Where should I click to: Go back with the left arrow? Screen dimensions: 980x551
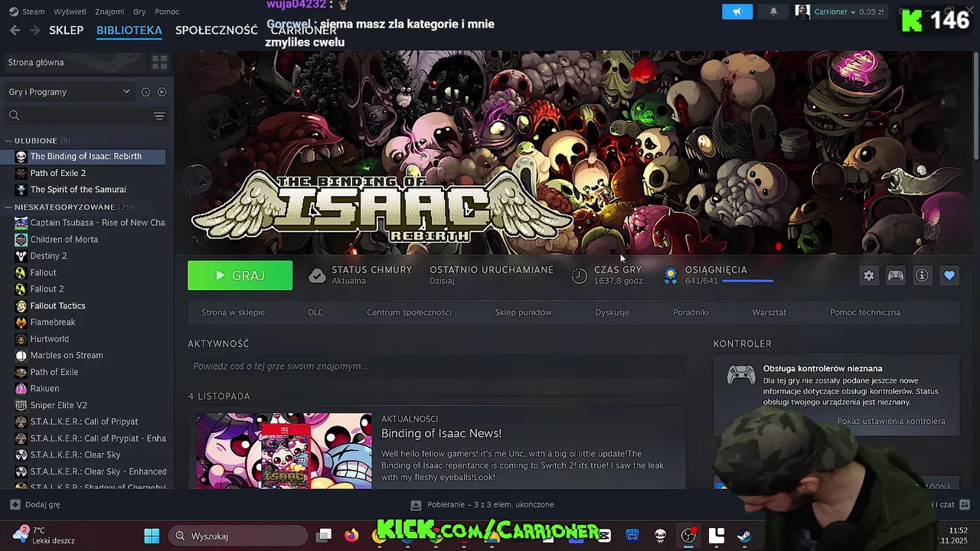(15, 30)
